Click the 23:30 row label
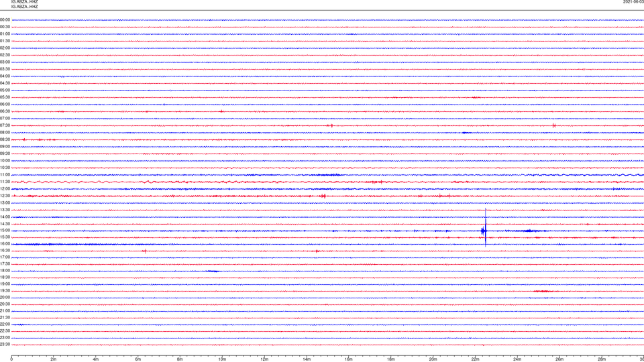This screenshot has height=362, width=644. pos(5,345)
